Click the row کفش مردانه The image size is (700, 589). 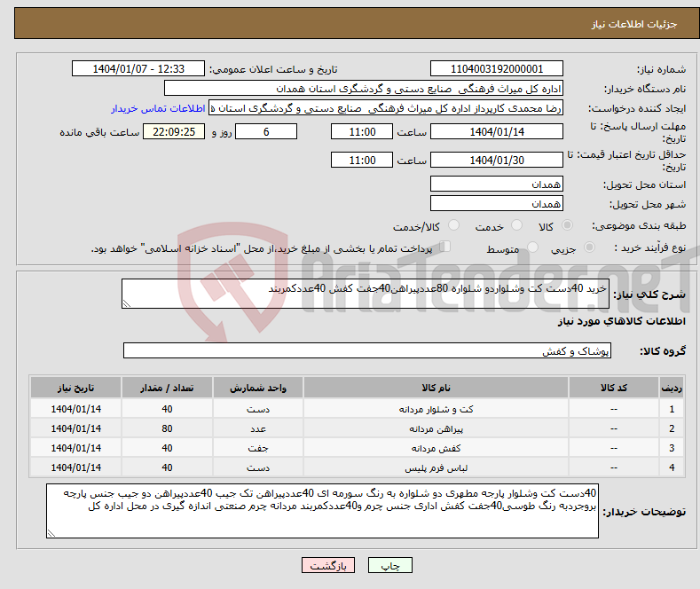coord(357,448)
